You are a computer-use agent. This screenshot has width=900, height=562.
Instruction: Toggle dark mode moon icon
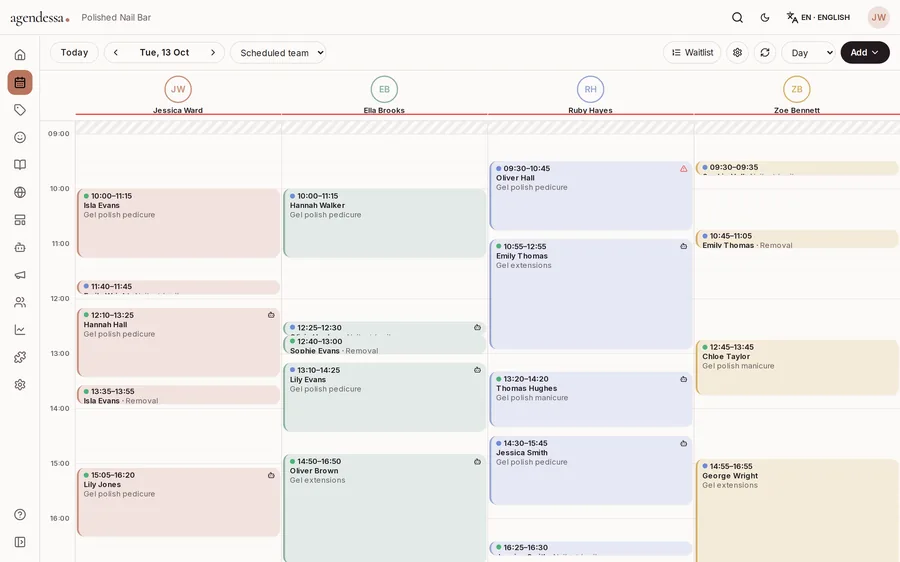point(765,18)
